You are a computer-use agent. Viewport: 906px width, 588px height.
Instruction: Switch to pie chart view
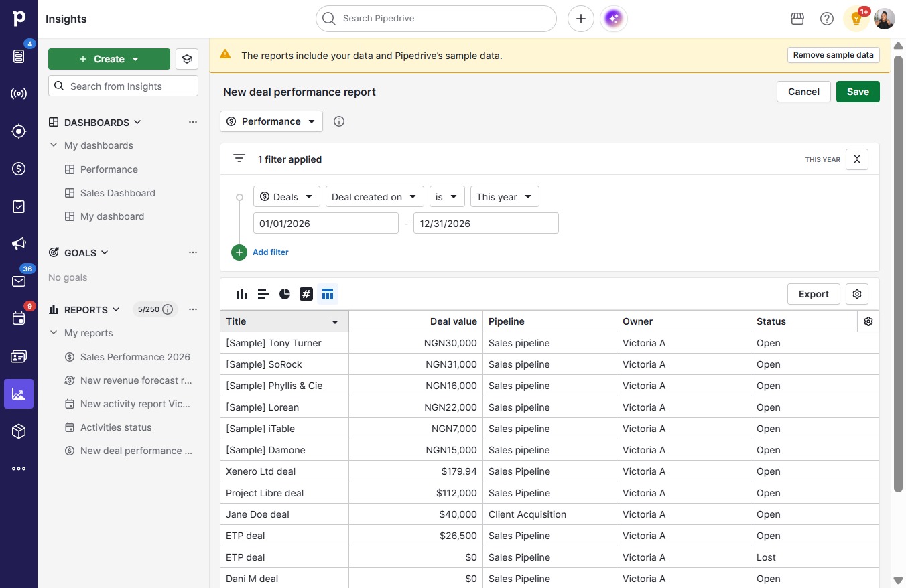[285, 294]
